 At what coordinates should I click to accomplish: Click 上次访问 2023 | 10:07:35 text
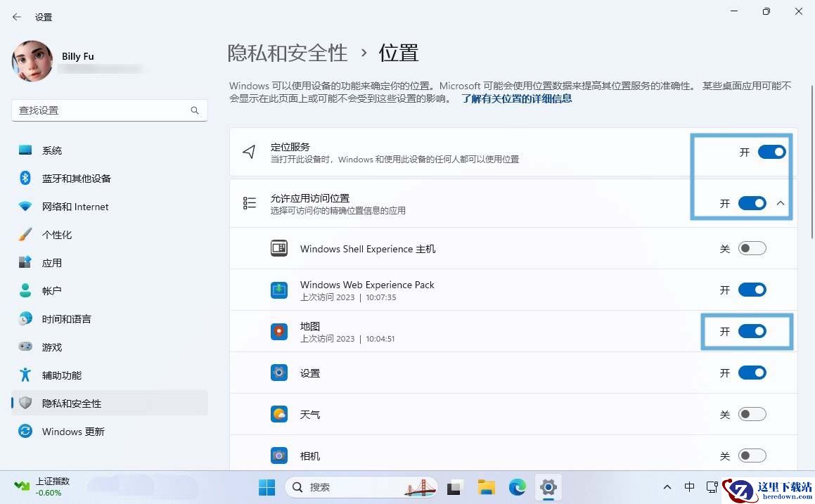pyautogui.click(x=348, y=297)
